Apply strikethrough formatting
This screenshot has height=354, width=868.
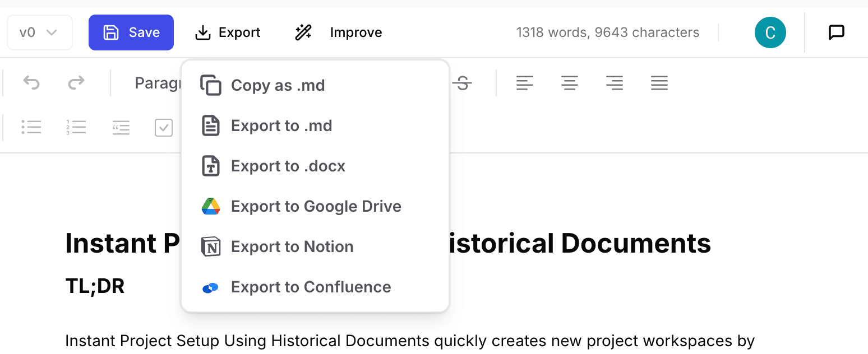pos(463,83)
